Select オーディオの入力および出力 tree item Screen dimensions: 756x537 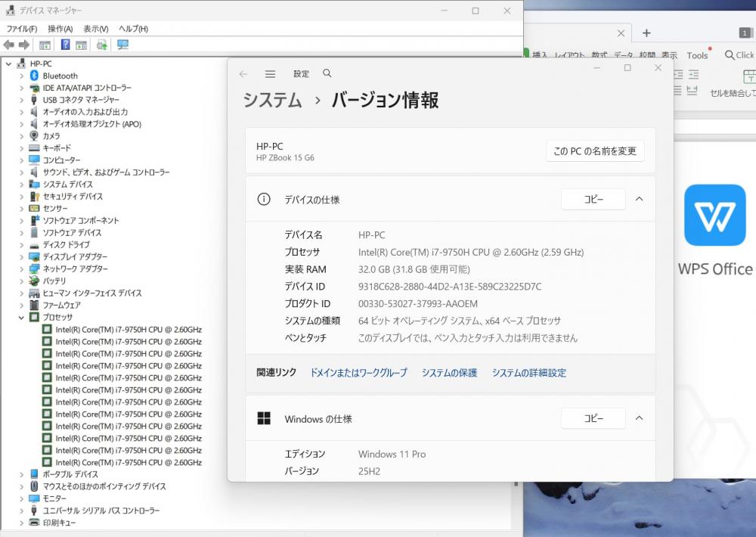[x=85, y=112]
